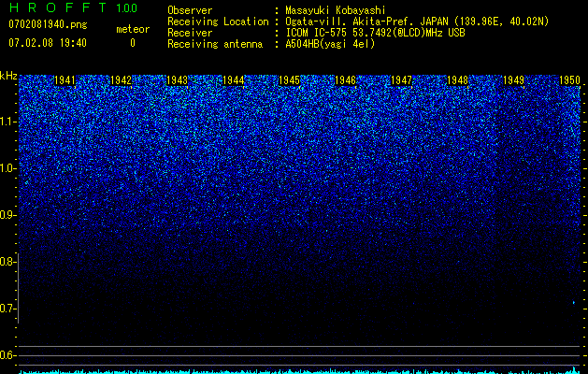Click the meteor count value 0
Screen dimensions: 588x374
point(133,43)
